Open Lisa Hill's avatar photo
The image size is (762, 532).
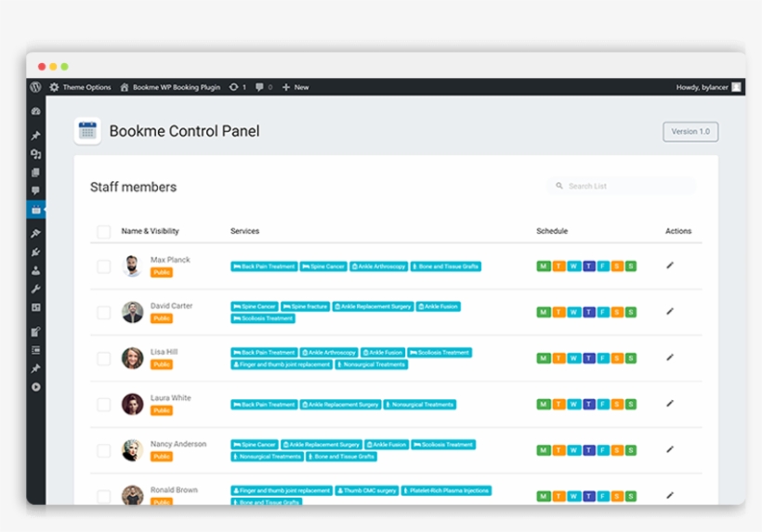click(132, 358)
